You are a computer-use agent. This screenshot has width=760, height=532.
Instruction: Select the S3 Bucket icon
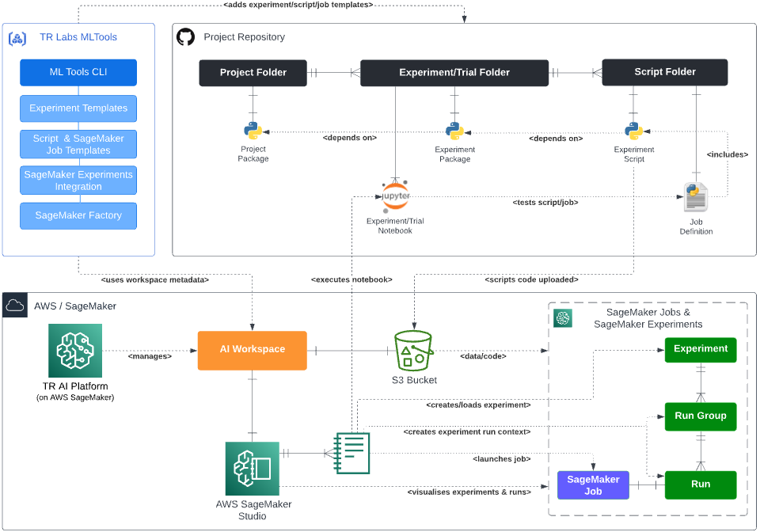click(414, 351)
